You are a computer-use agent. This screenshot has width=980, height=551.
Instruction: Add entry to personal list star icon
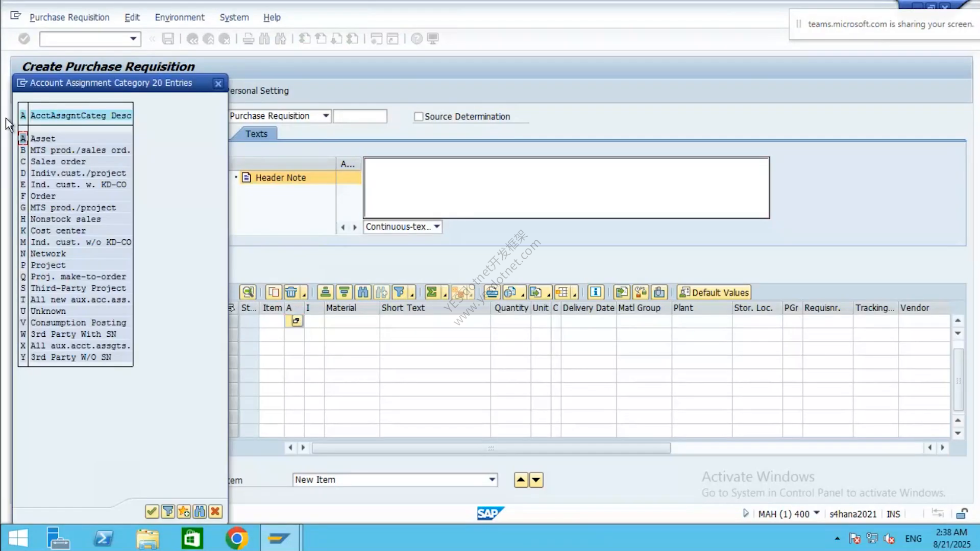184,511
